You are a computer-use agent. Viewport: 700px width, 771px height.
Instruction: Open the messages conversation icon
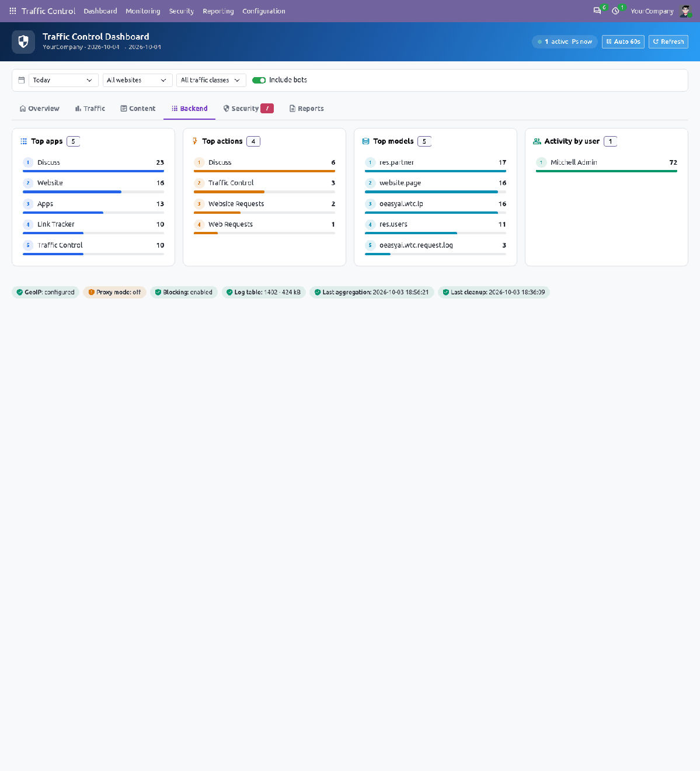597,11
